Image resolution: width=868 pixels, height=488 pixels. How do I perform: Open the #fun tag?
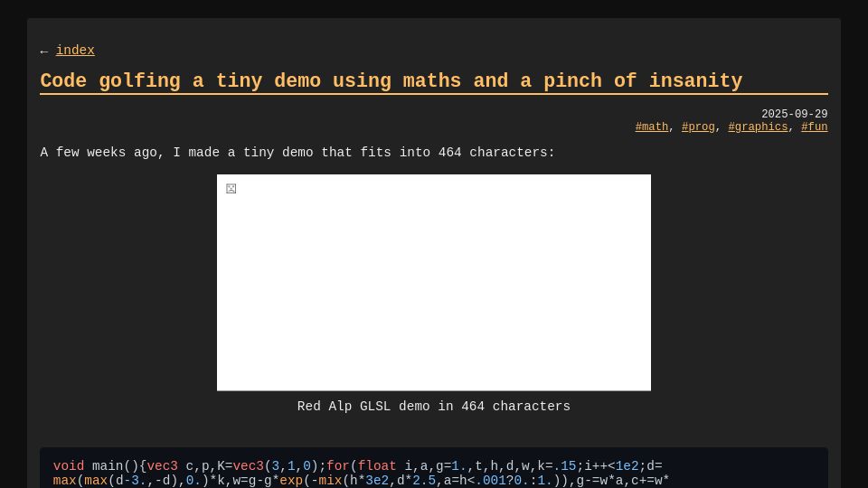(815, 127)
